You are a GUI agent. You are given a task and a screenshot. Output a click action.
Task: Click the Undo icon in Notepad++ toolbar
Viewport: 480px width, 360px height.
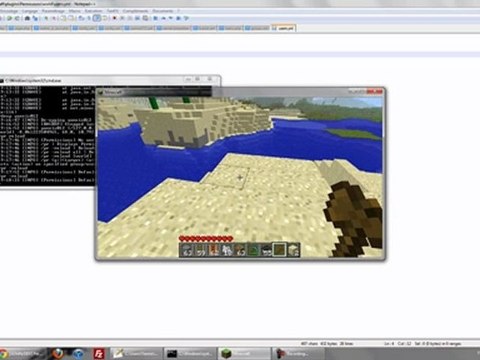(9, 18)
